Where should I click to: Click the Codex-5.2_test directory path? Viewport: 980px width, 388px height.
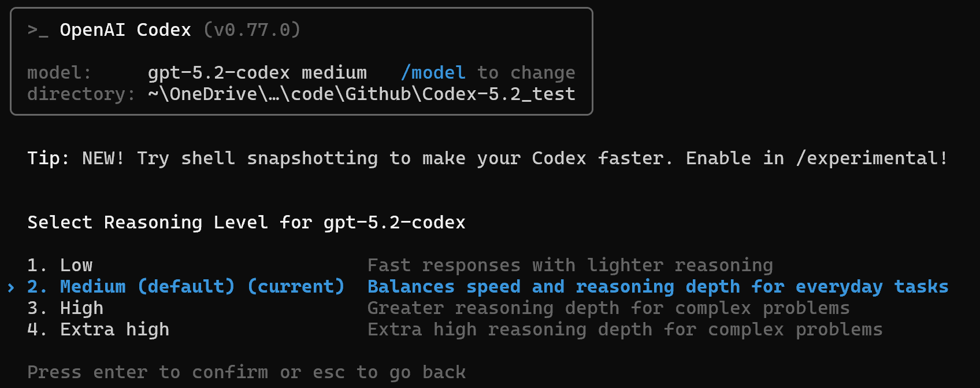361,94
